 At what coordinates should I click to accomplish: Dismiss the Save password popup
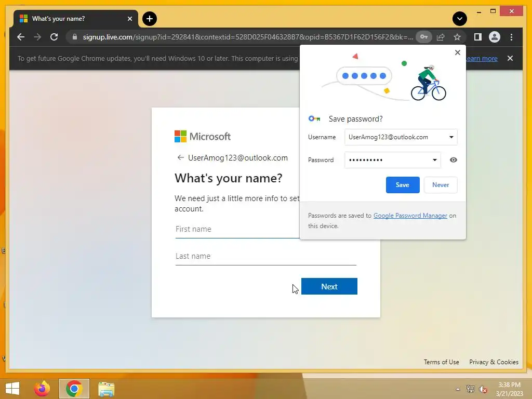(457, 52)
